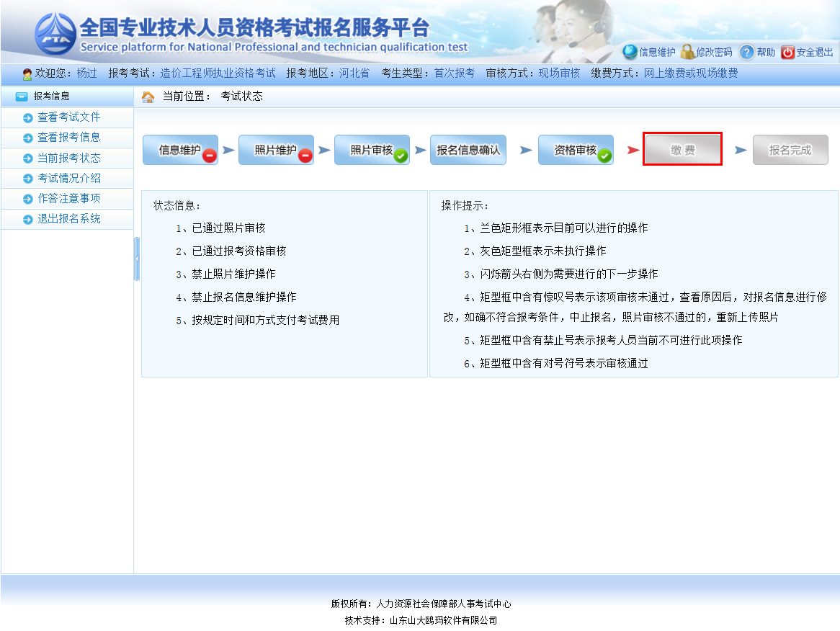Image resolution: width=840 pixels, height=631 pixels.
Task: Choose 退出报名系统 in the sidebar
Action: (68, 219)
